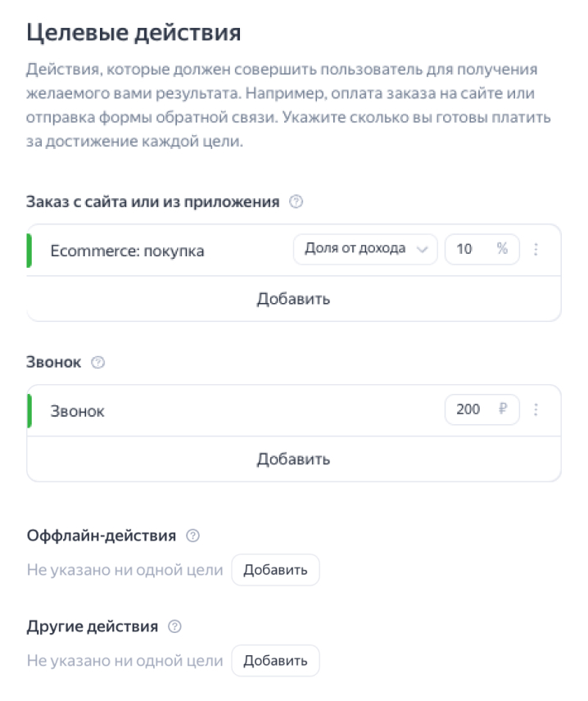The width and height of the screenshot is (588, 701).
Task: Click help icon beside 'Другие действия'
Action: click(174, 626)
